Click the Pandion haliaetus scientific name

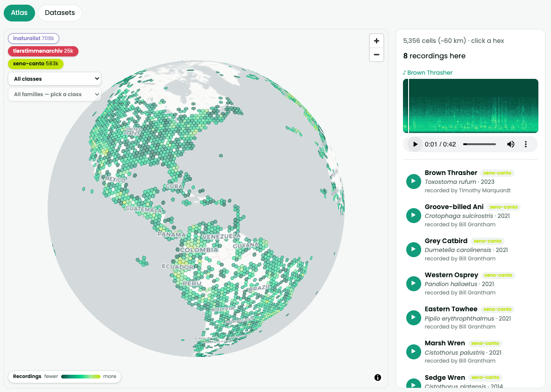[451, 284]
